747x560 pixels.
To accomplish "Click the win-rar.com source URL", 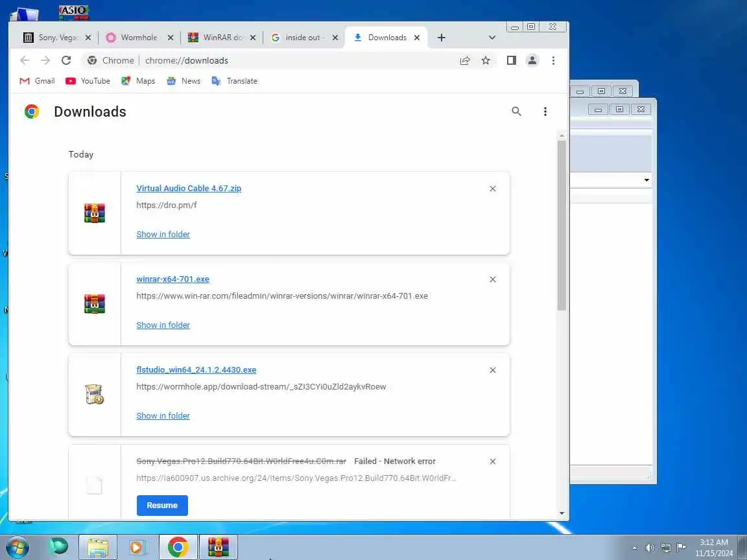I will coord(282,296).
